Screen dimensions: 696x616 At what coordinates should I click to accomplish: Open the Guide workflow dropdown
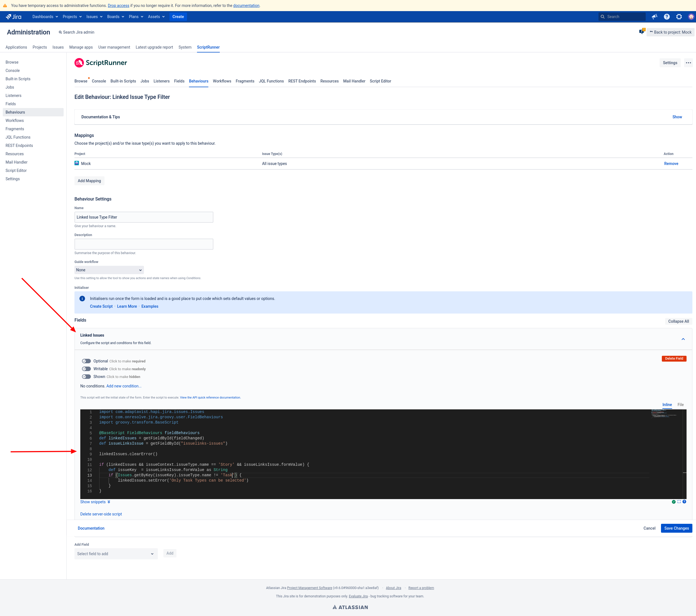109,270
